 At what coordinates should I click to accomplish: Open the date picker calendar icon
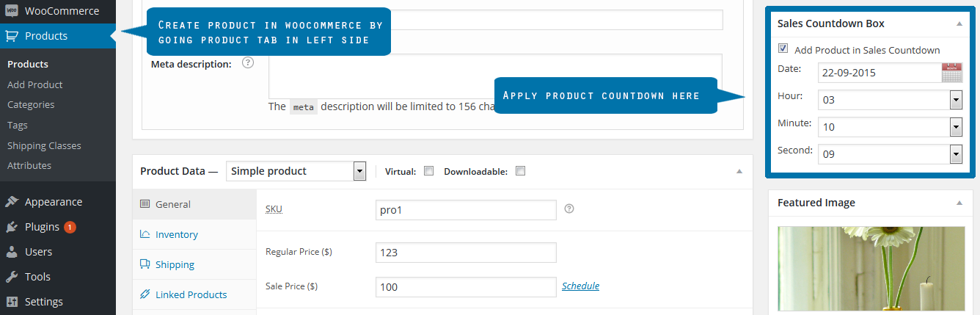coord(952,73)
